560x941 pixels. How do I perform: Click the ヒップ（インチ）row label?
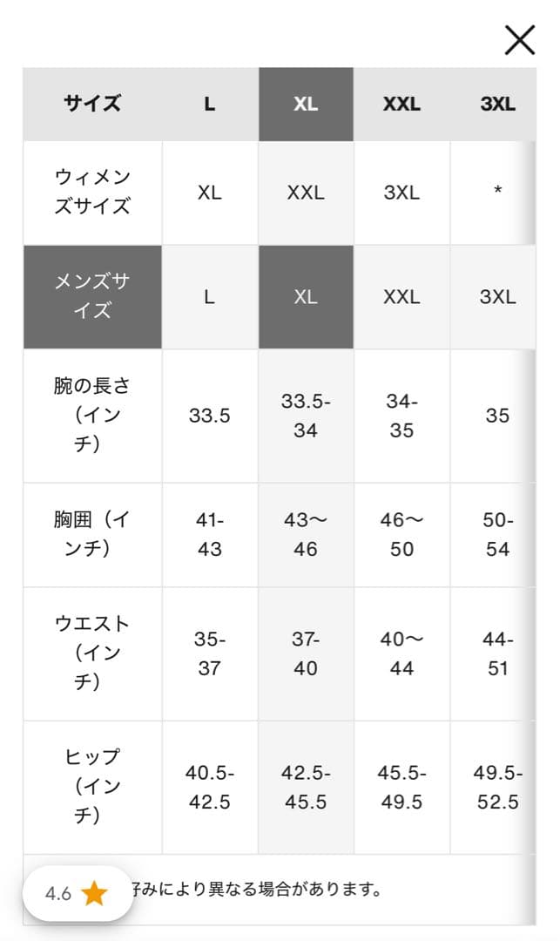[91, 784]
